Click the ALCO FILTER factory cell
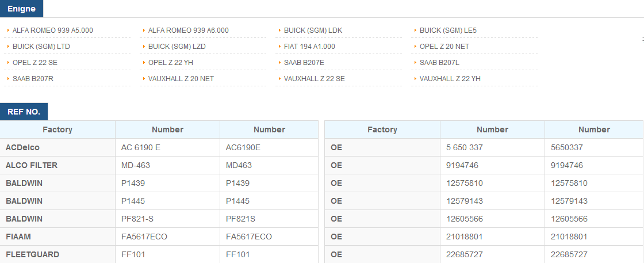Viewport: 644px width, 263px height. pyautogui.click(x=57, y=165)
